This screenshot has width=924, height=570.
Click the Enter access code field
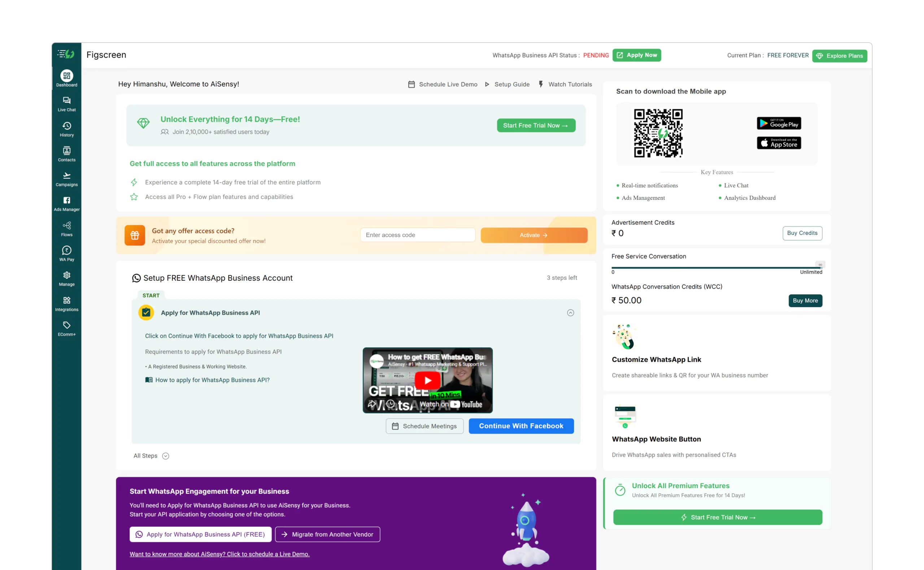point(418,235)
